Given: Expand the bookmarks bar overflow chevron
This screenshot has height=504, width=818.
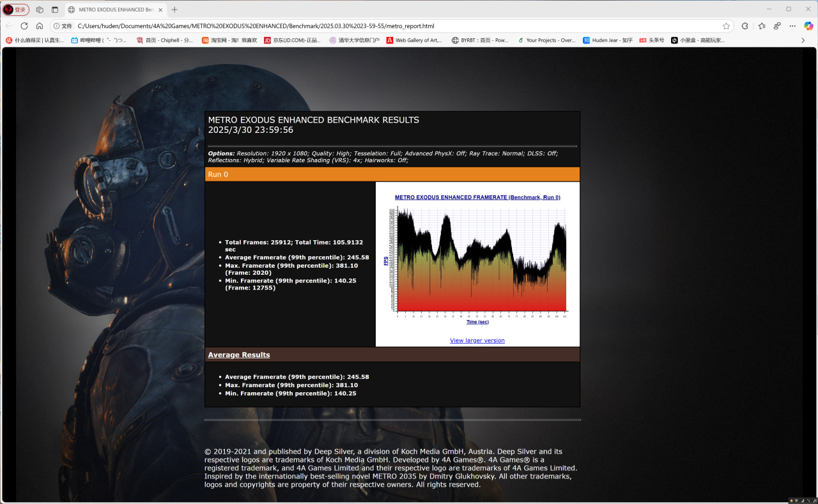Looking at the screenshot, I should point(803,40).
